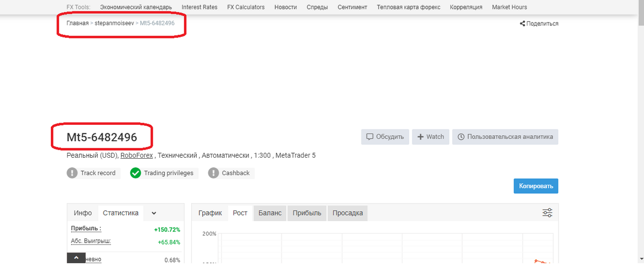Screen dimensions: 644x268
Task: Click the Watch button
Action: coord(431,137)
